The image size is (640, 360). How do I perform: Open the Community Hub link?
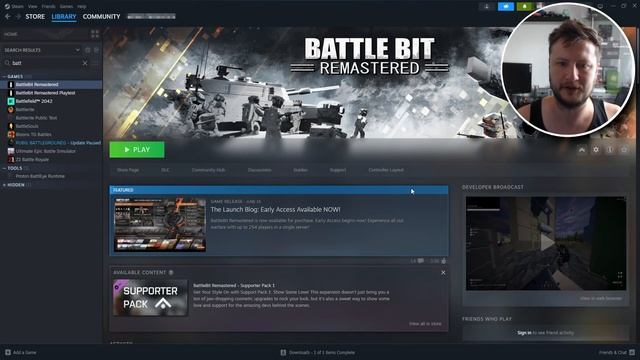coord(209,170)
